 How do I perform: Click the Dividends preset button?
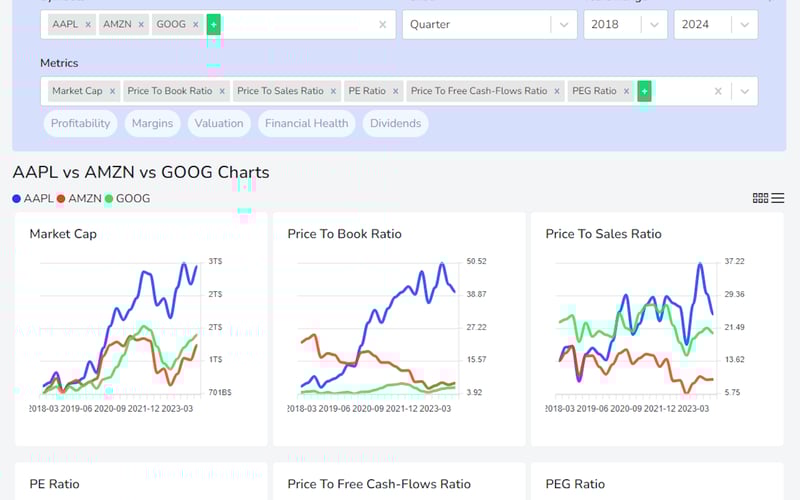click(395, 123)
